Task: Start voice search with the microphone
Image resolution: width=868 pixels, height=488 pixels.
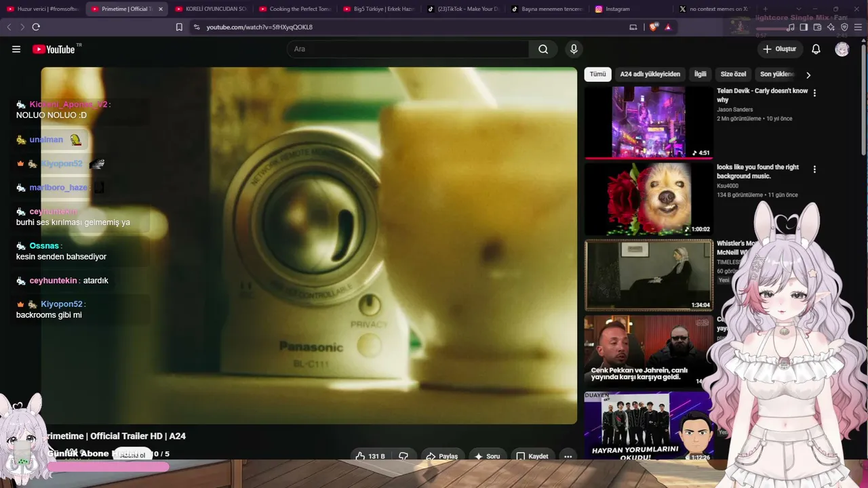Action: tap(574, 49)
